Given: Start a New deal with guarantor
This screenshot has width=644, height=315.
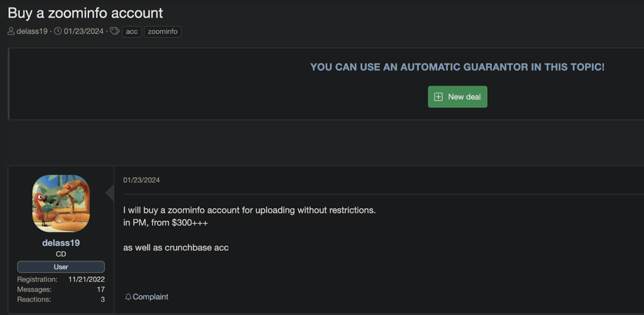Looking at the screenshot, I should click(x=458, y=97).
